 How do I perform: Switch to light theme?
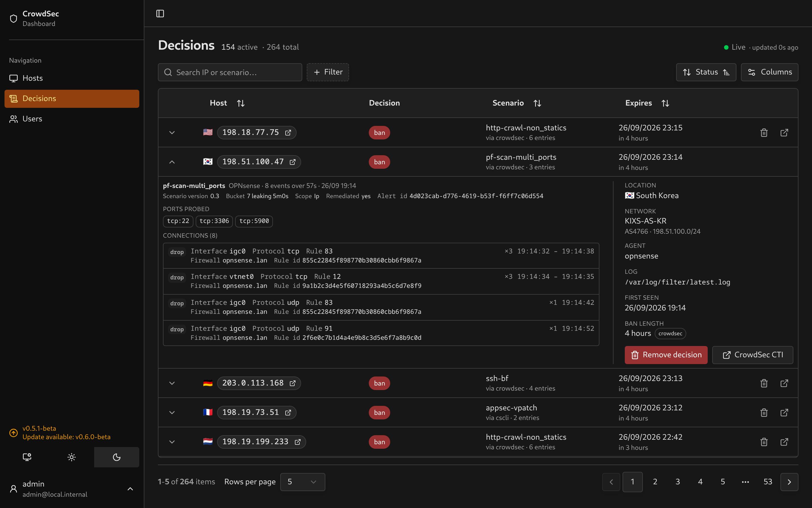71,457
